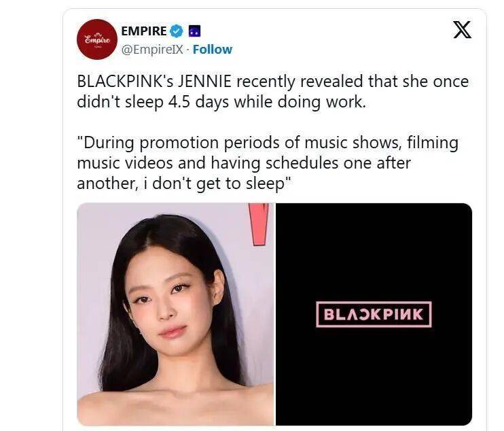Click the phrase '4.5 days' in the tweet
This screenshot has width=504, height=431.
(198, 102)
